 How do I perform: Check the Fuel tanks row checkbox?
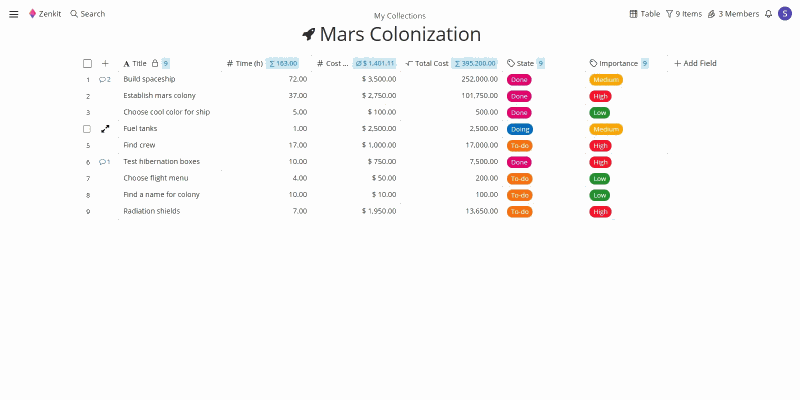click(x=88, y=129)
